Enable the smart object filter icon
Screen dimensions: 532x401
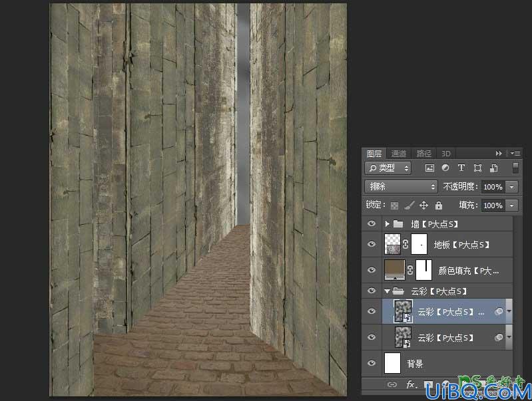click(x=493, y=168)
